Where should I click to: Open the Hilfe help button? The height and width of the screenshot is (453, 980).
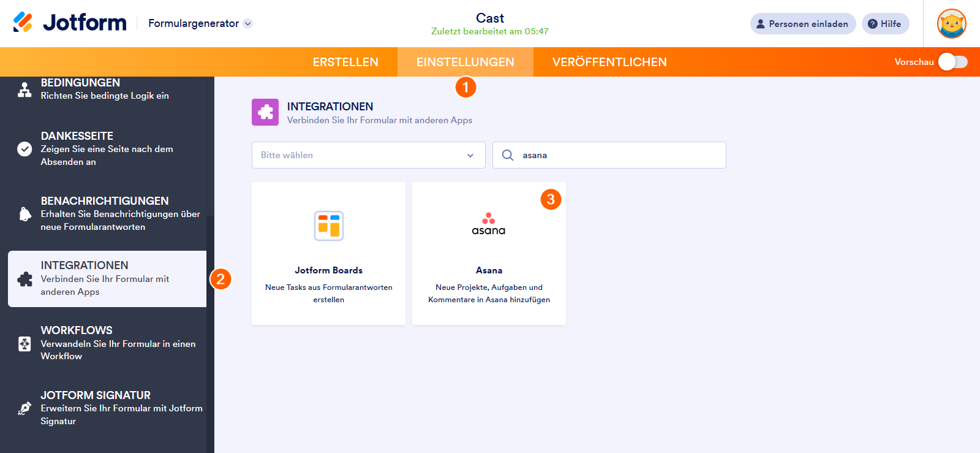pos(885,24)
